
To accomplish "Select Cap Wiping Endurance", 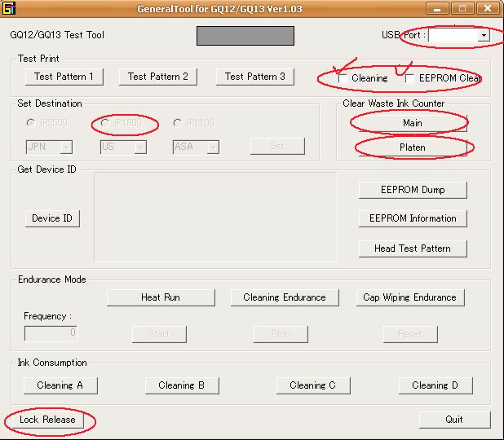I will click(x=410, y=297).
